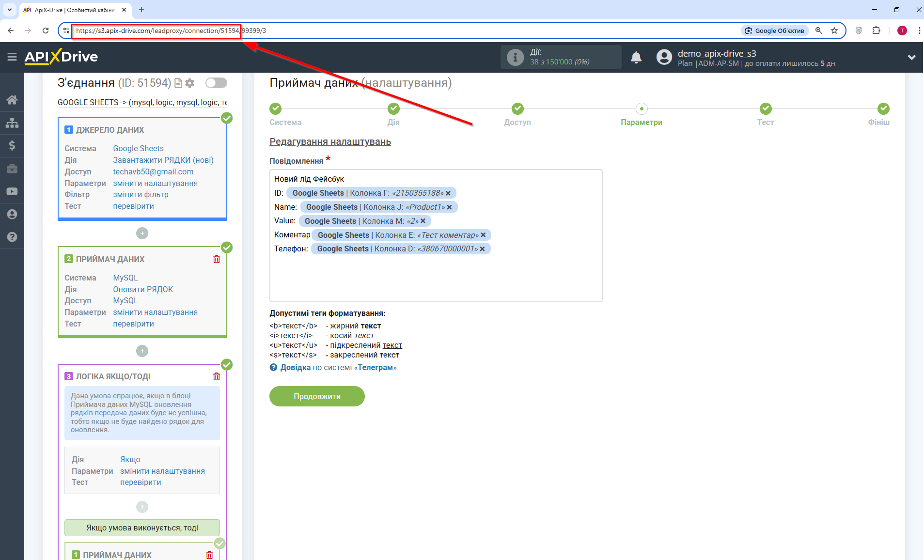Reload the browser page
The image size is (924, 560).
[46, 31]
